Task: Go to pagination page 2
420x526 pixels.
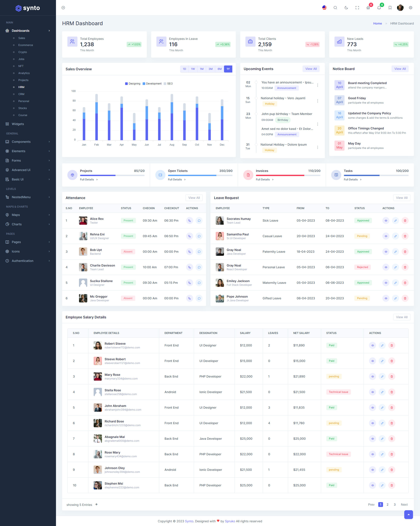Action: coord(387,505)
